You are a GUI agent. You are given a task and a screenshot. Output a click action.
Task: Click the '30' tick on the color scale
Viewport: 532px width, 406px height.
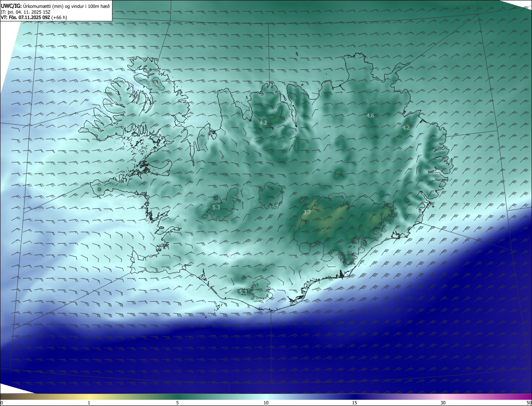click(443, 403)
